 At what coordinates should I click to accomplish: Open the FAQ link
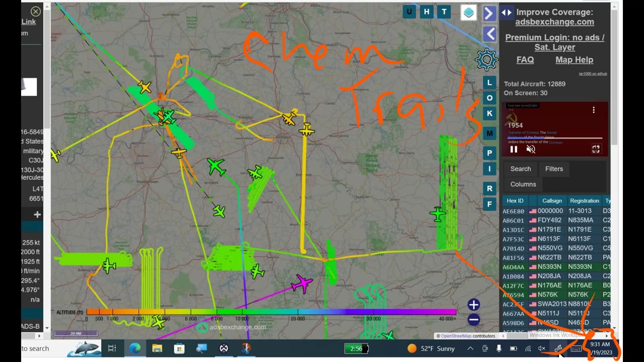(525, 59)
